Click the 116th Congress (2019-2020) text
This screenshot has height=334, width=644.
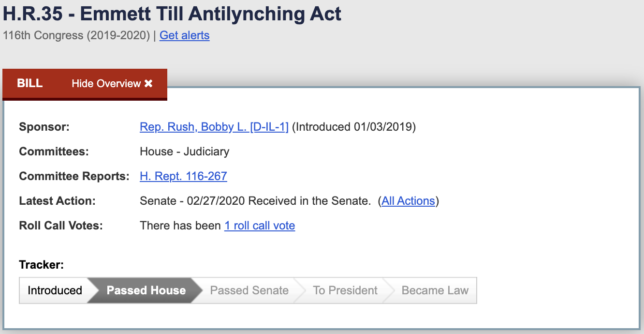[76, 35]
